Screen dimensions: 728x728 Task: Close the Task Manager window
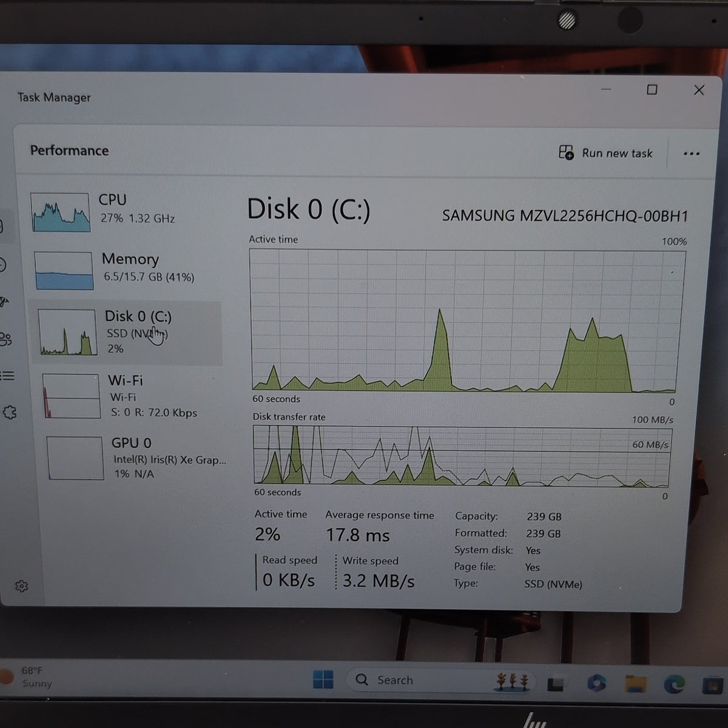[699, 90]
